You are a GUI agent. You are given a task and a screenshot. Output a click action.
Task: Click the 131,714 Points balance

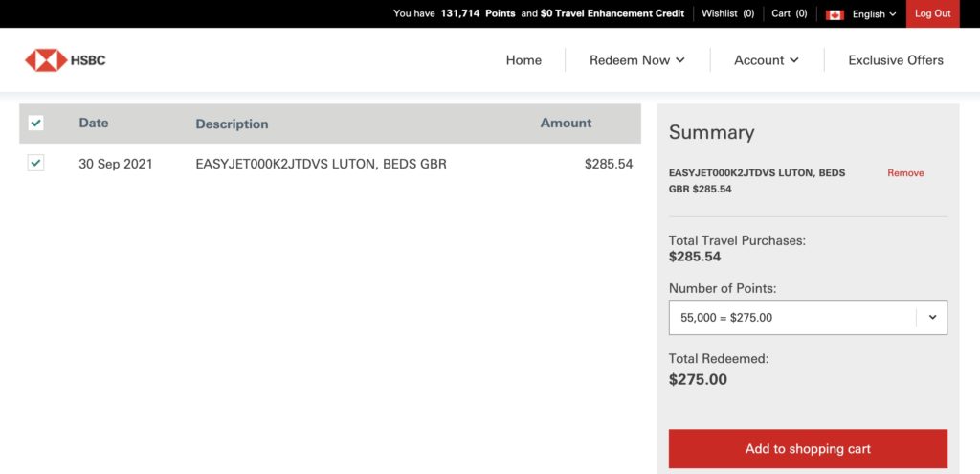[x=478, y=13]
